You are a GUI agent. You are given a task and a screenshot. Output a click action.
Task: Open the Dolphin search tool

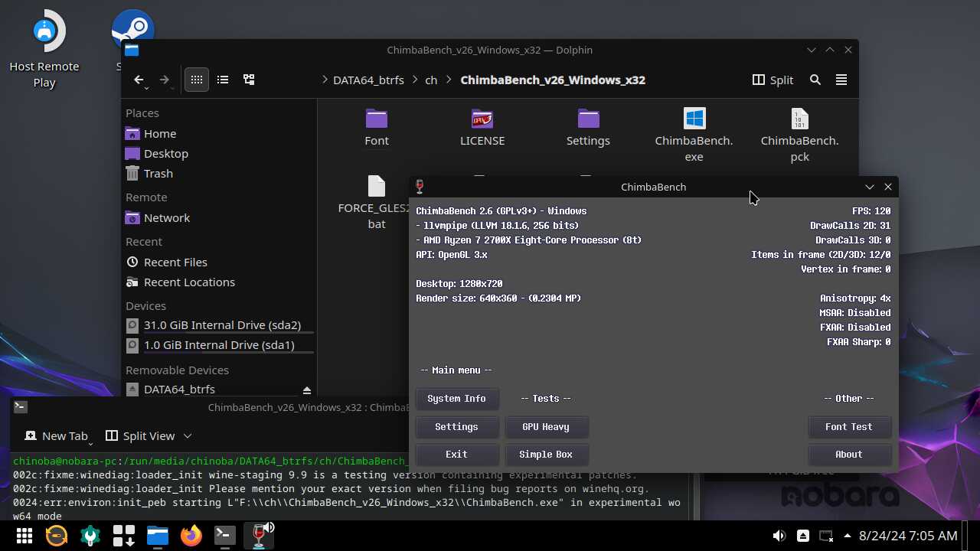[x=815, y=80]
